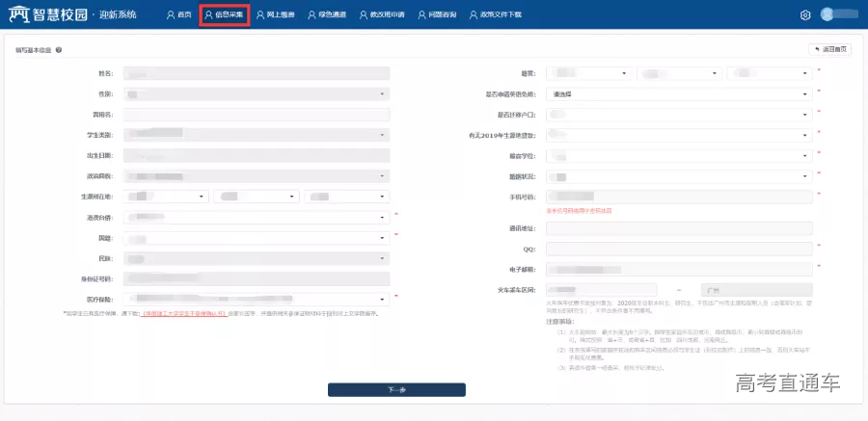Switch to the 信息采集 tab
This screenshot has height=421, width=868.
click(x=225, y=15)
